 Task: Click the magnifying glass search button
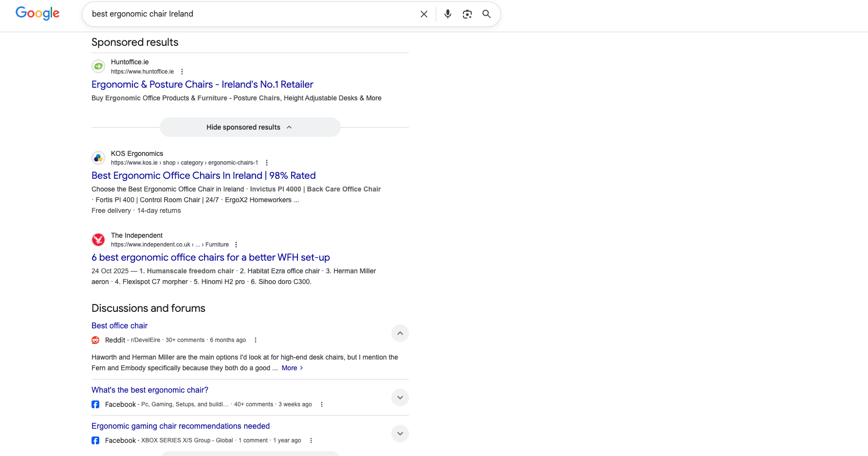click(x=486, y=14)
